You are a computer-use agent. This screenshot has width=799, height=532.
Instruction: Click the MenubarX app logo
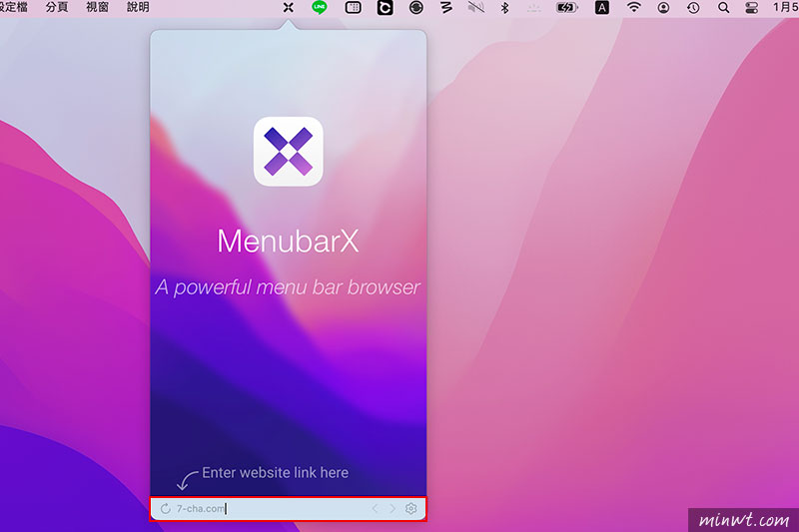tap(289, 151)
